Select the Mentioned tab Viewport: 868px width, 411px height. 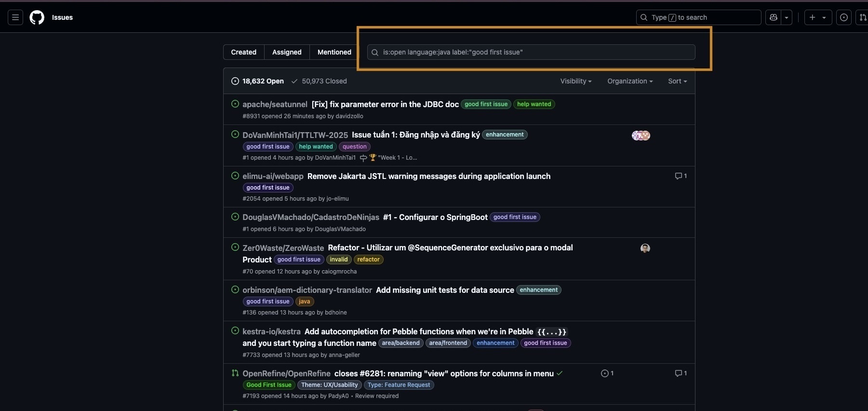(334, 52)
